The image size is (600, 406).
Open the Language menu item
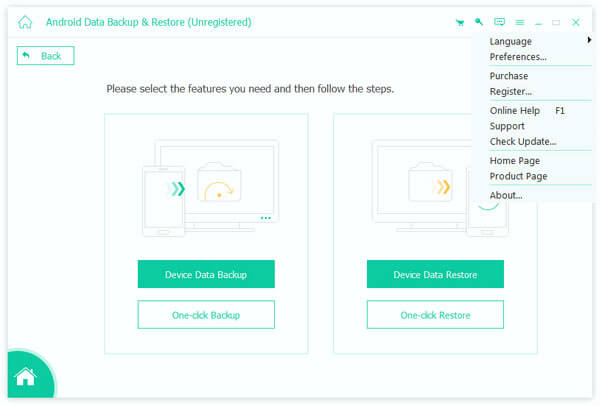tap(510, 41)
